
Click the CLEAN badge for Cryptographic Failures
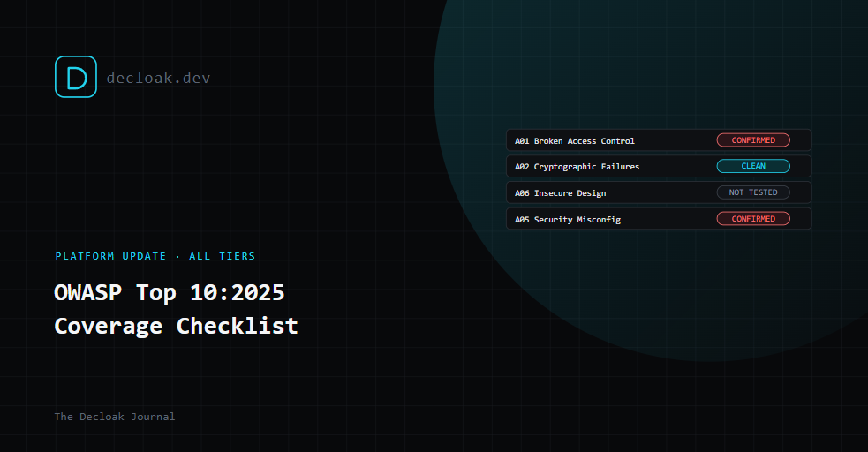point(753,166)
